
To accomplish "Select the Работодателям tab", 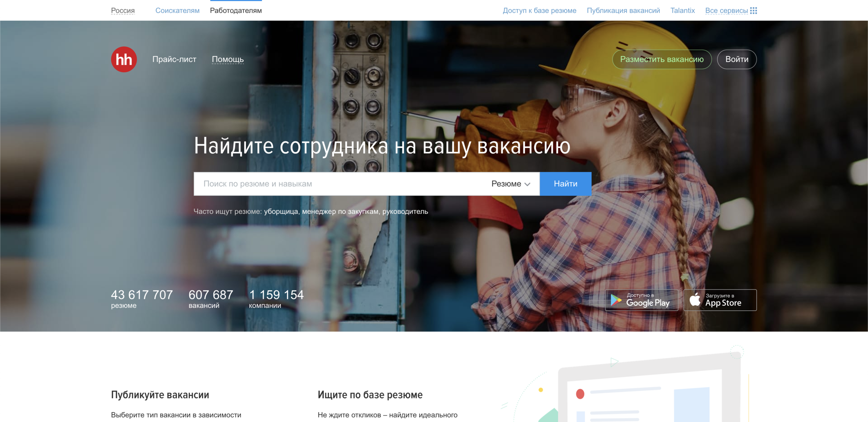I will point(236,10).
